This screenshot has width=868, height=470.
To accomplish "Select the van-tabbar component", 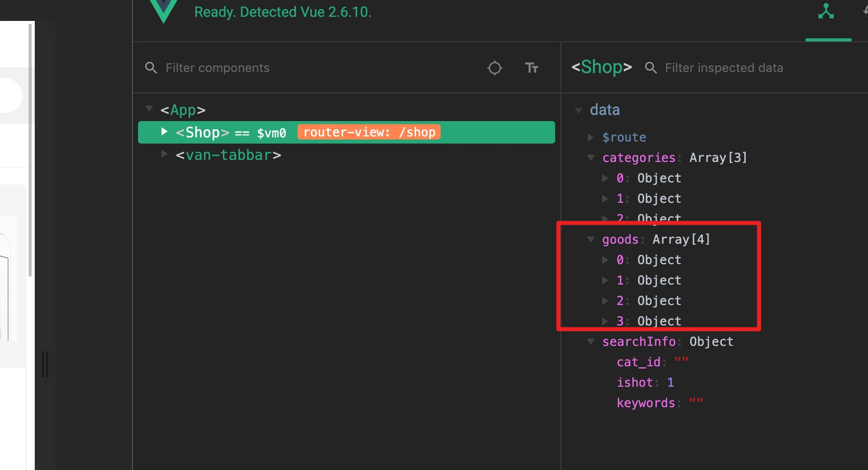I will coord(229,155).
